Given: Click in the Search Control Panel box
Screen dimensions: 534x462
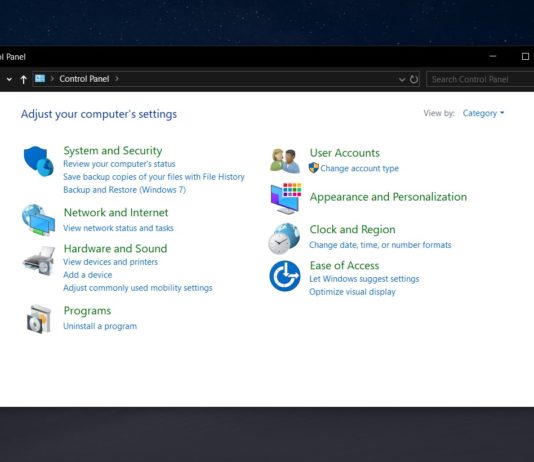Looking at the screenshot, I should [x=480, y=79].
